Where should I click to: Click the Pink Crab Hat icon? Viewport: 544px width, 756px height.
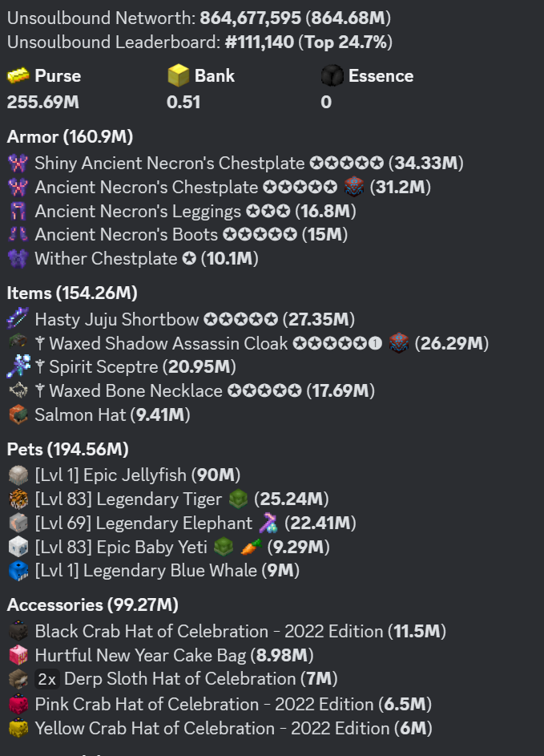pos(18,704)
